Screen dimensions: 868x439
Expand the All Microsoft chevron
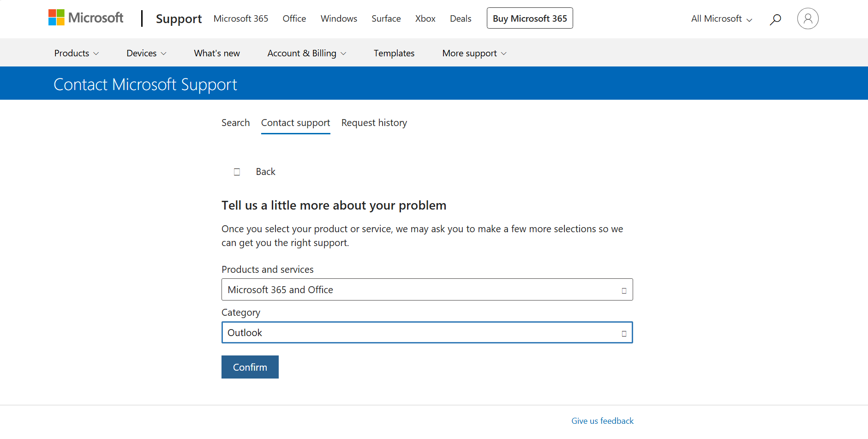[749, 19]
